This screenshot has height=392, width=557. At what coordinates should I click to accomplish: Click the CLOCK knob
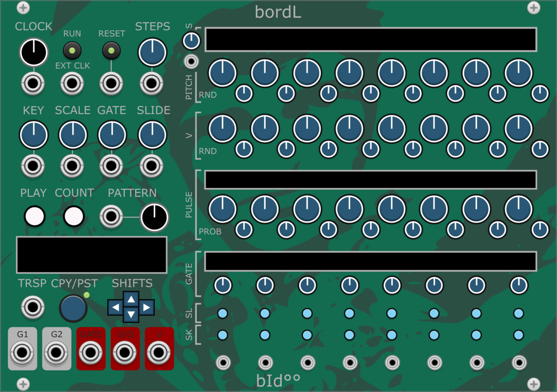pyautogui.click(x=34, y=52)
